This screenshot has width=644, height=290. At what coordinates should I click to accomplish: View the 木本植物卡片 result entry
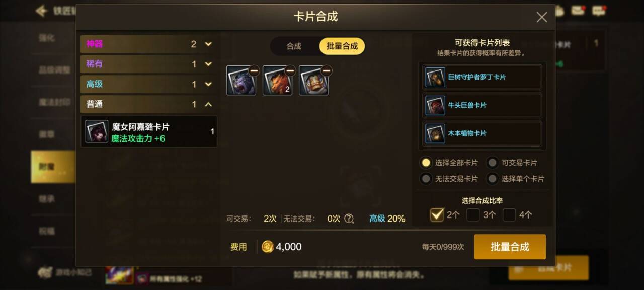pyautogui.click(x=482, y=133)
